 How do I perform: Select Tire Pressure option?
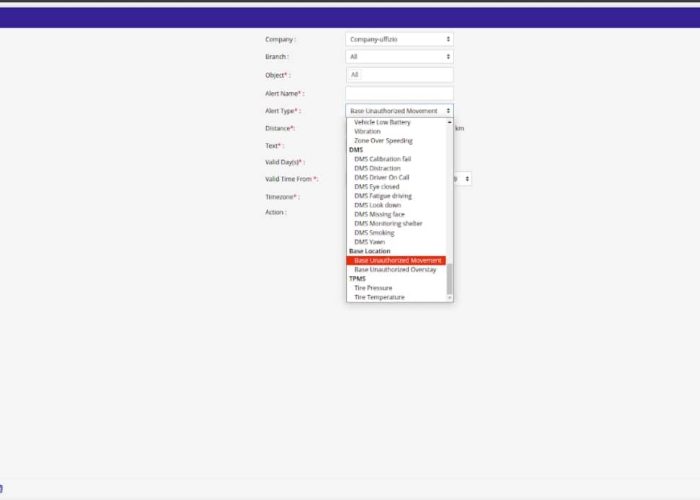click(372, 288)
